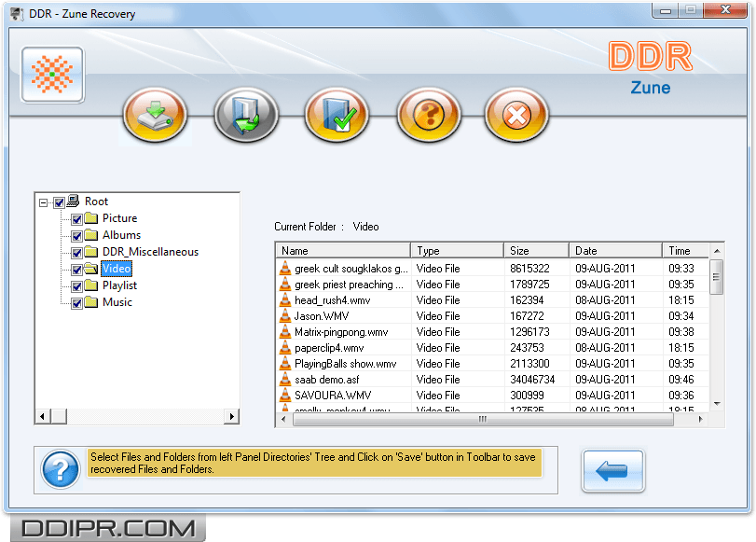
Task: Click the Root computer icon in tree
Action: pyautogui.click(x=74, y=201)
